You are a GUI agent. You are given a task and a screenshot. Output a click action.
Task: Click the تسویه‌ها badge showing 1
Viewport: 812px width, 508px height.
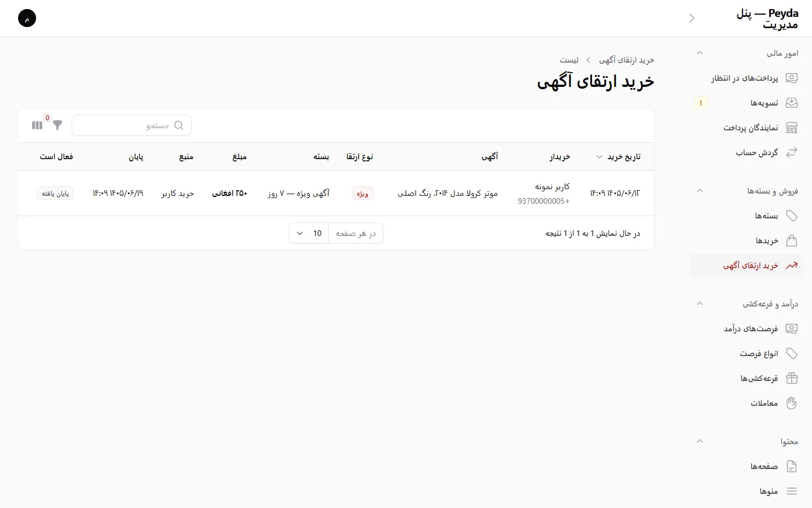[701, 103]
